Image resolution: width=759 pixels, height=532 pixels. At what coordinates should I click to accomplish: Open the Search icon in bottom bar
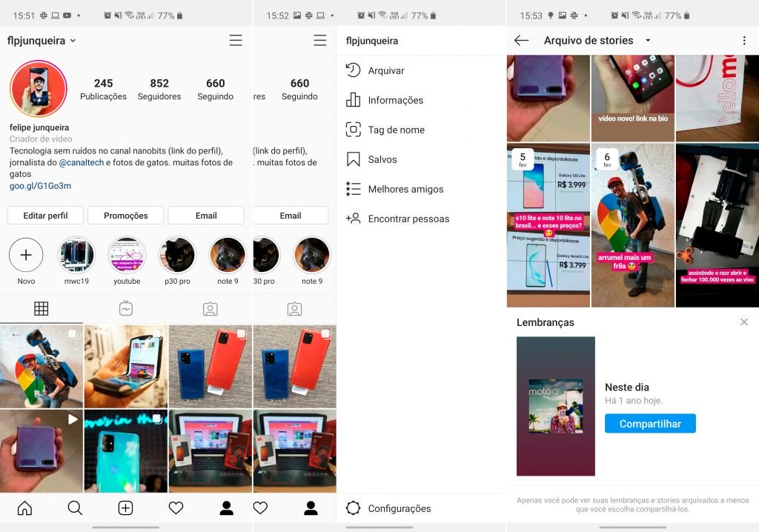pos(75,508)
